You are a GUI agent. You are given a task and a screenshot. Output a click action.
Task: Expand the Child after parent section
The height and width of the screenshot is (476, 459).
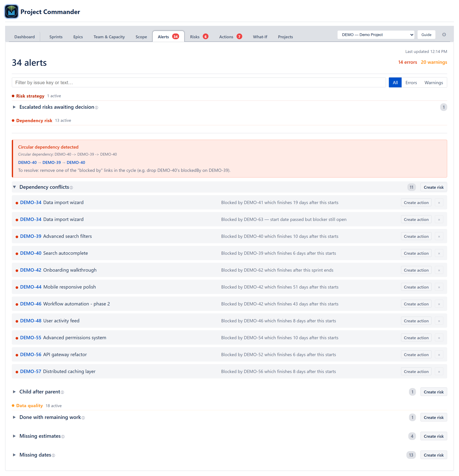click(14, 392)
